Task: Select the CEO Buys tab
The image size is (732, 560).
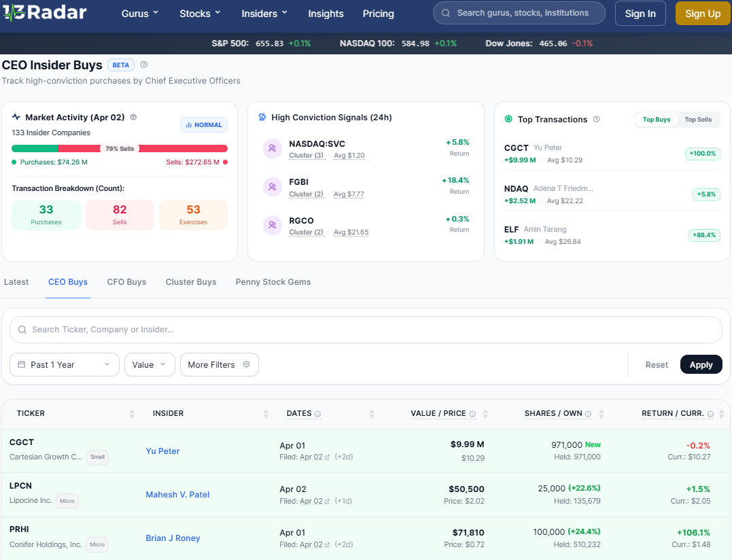Action: click(68, 282)
